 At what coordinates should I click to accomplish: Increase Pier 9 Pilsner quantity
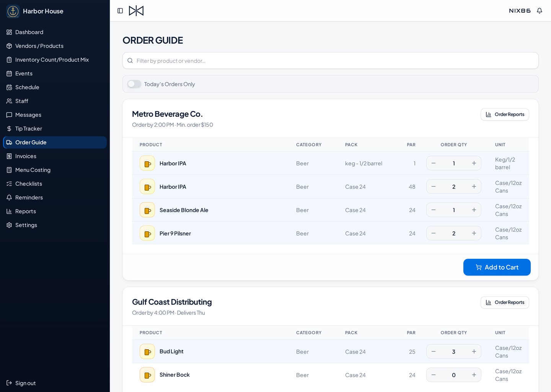point(474,233)
